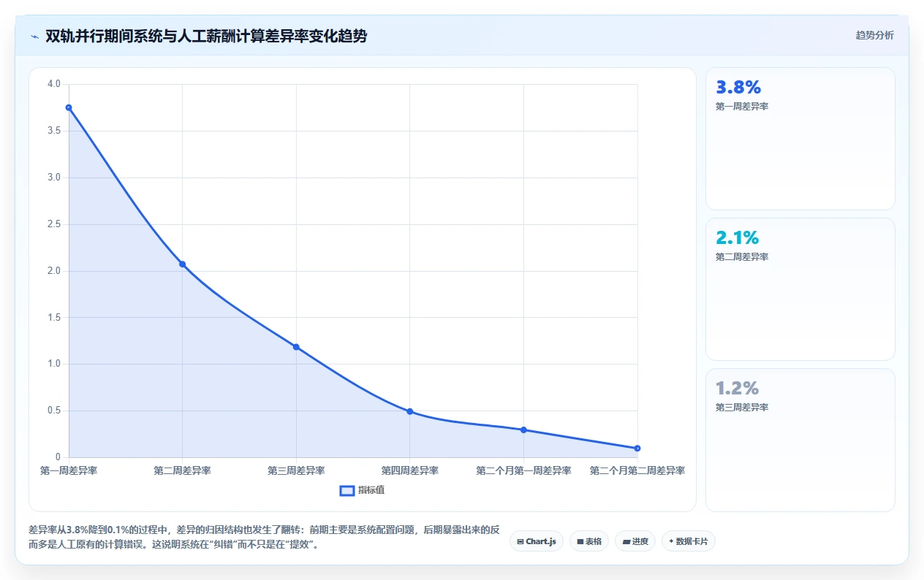
Task: Click the trend icon beside the title
Action: (34, 37)
